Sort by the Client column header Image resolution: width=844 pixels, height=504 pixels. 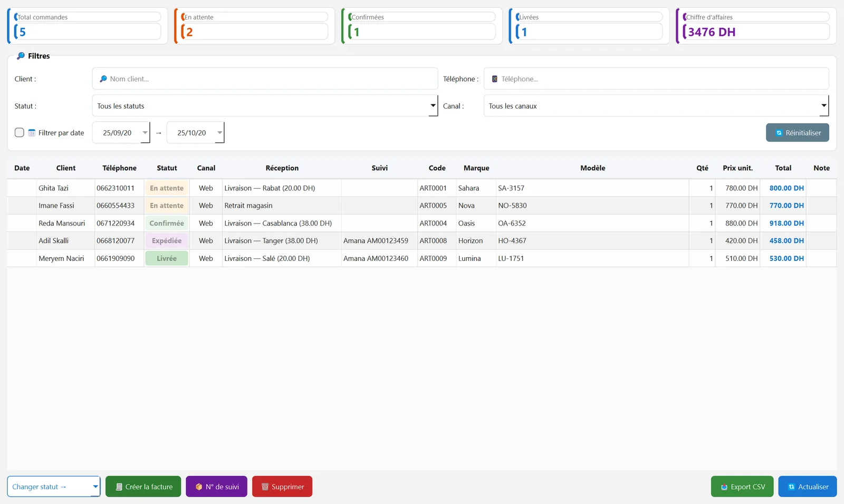(66, 168)
